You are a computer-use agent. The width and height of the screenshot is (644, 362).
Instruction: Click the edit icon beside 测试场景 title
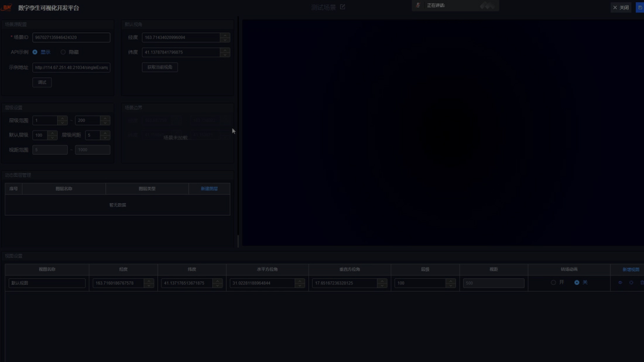342,7
